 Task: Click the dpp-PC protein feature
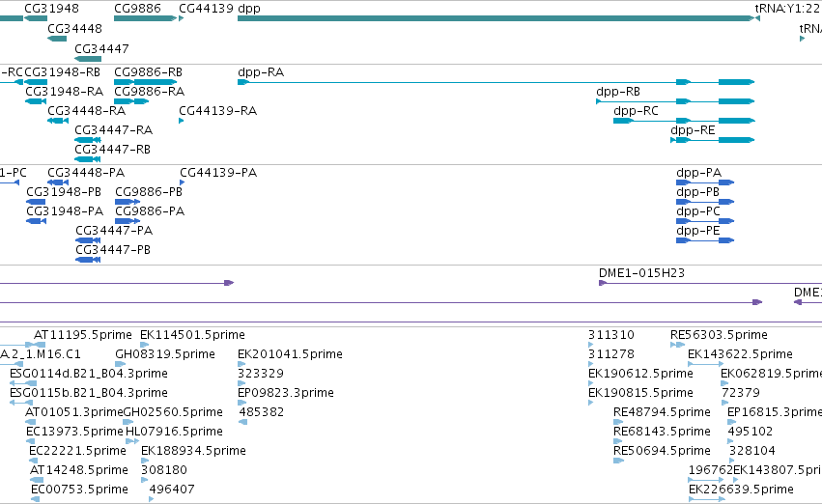point(705,222)
